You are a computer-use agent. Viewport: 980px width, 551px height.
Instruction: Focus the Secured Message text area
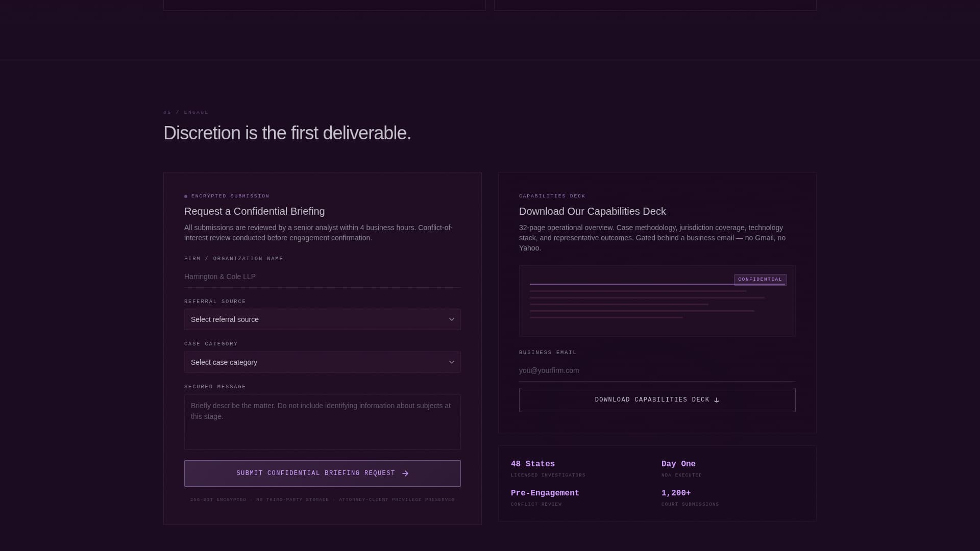322,422
